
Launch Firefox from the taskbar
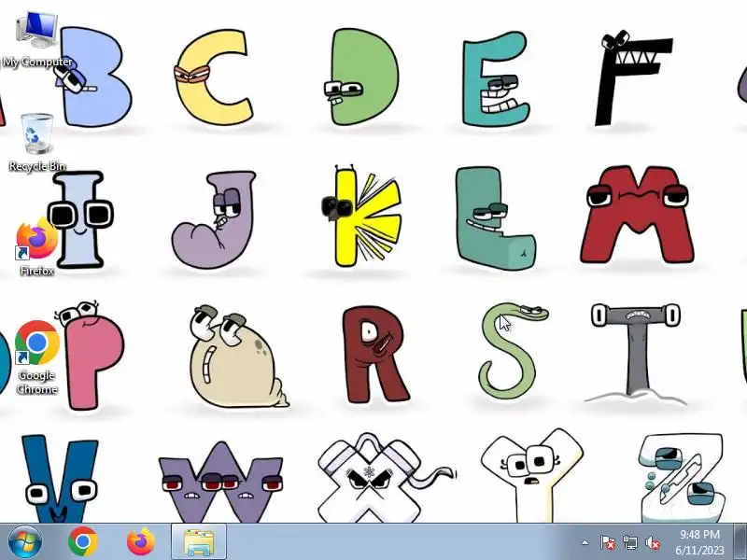(141, 542)
